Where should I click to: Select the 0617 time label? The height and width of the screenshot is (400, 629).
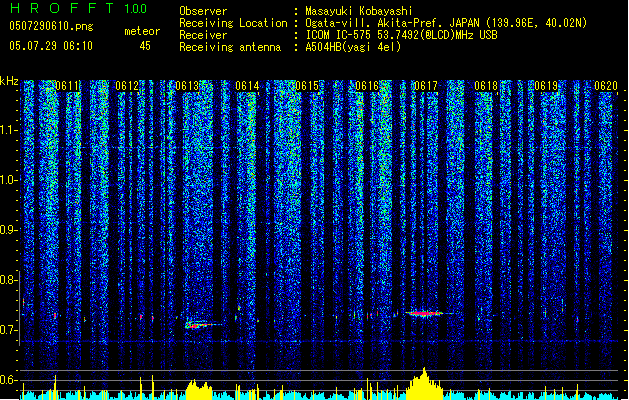click(x=426, y=86)
